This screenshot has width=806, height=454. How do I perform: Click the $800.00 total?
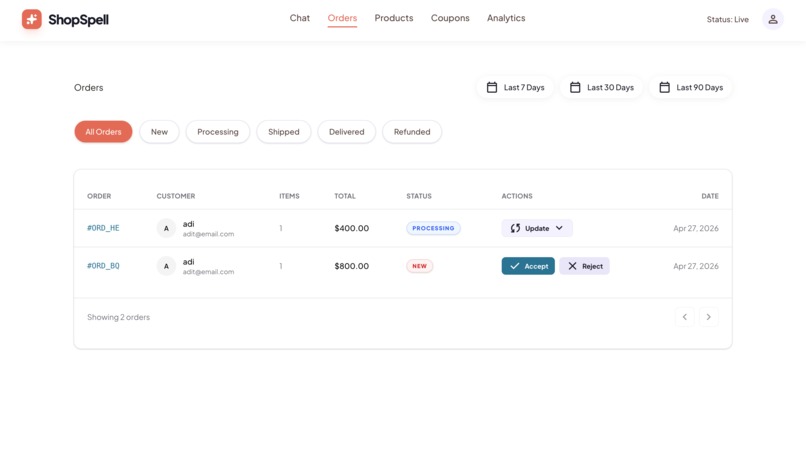point(352,266)
